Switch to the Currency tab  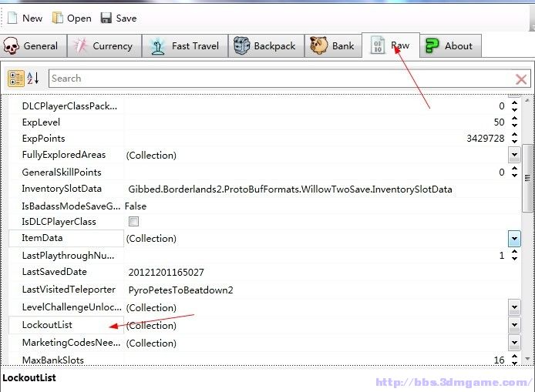click(x=104, y=45)
